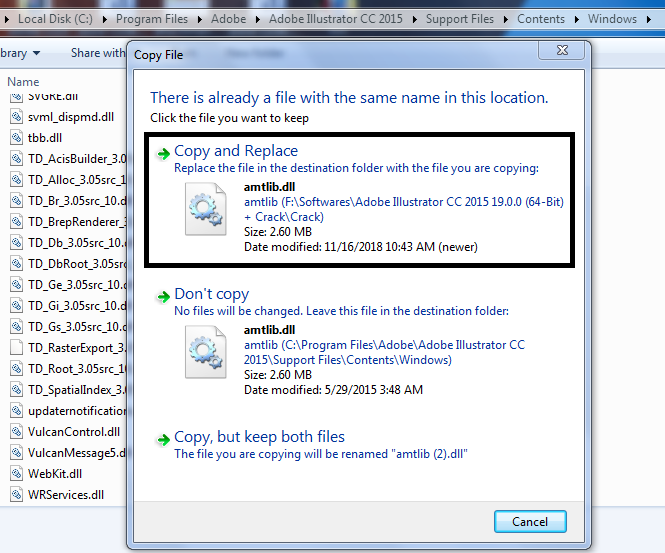The image size is (665, 553).
Task: Go to Support Files breadcrumb
Action: pyautogui.click(x=460, y=19)
